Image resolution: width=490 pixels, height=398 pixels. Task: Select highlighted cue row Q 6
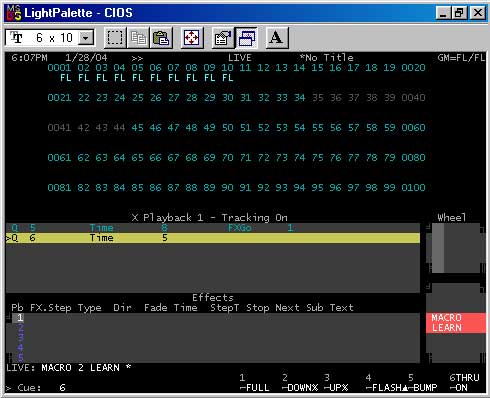coord(213,238)
